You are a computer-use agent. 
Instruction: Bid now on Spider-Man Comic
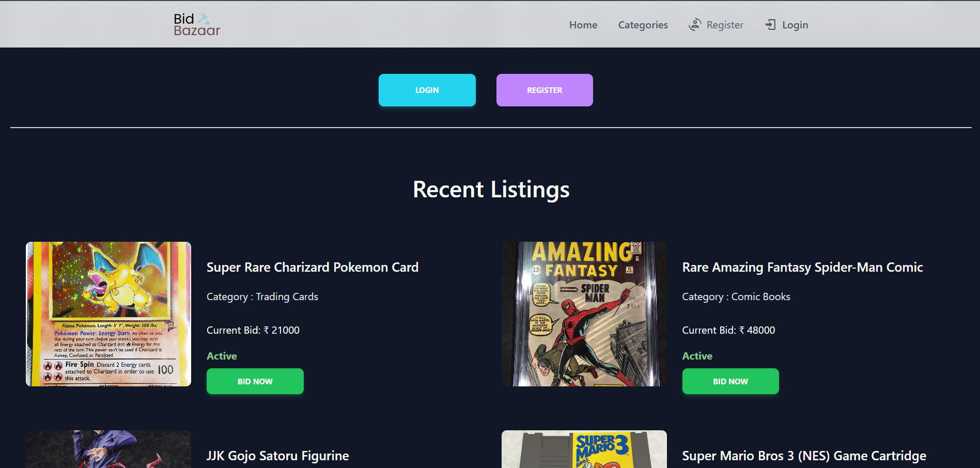tap(730, 381)
